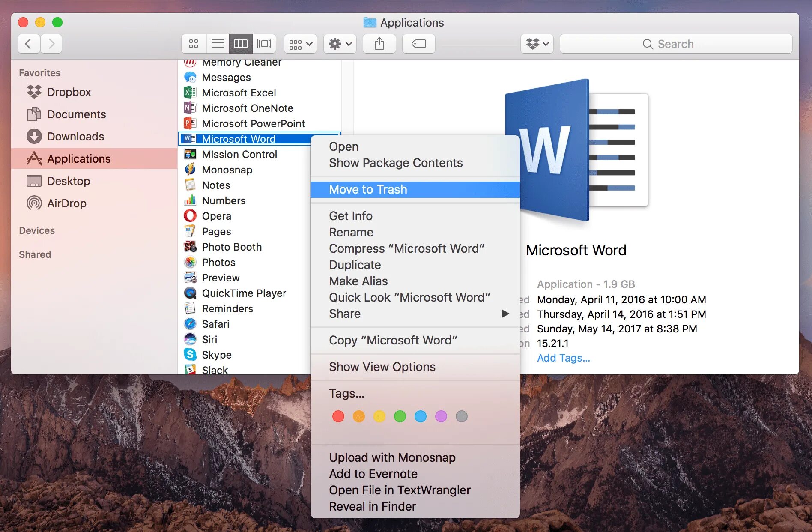Screen dimensions: 812x532
Task: Select the Microsoft OneNote app icon
Action: [x=190, y=108]
